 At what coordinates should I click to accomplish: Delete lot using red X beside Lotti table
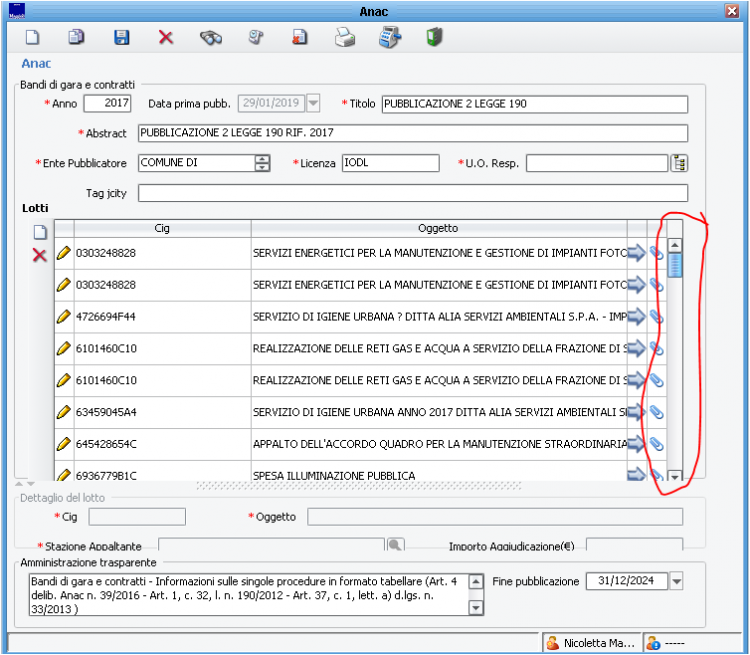click(x=40, y=255)
